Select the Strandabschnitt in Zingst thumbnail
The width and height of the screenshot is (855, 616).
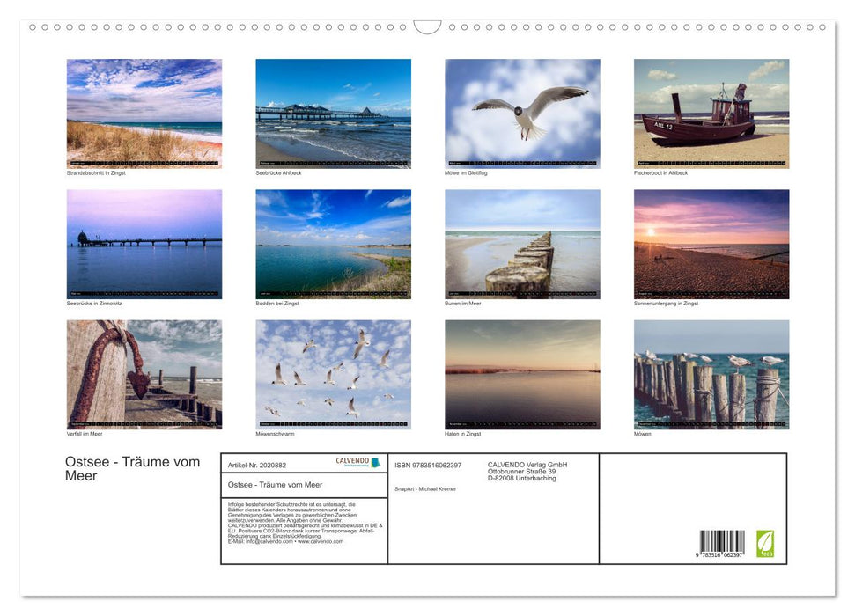pos(144,112)
